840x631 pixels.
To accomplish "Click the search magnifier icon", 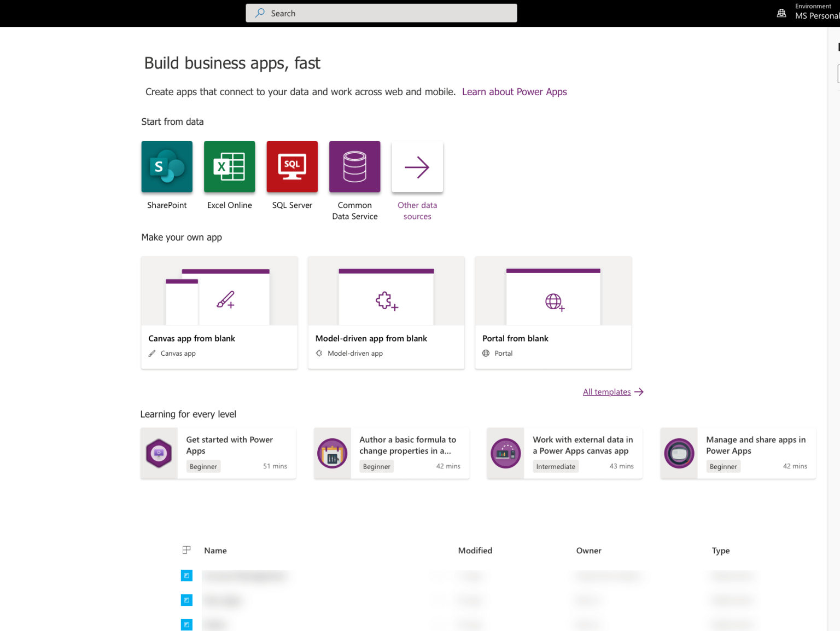I will coord(260,13).
